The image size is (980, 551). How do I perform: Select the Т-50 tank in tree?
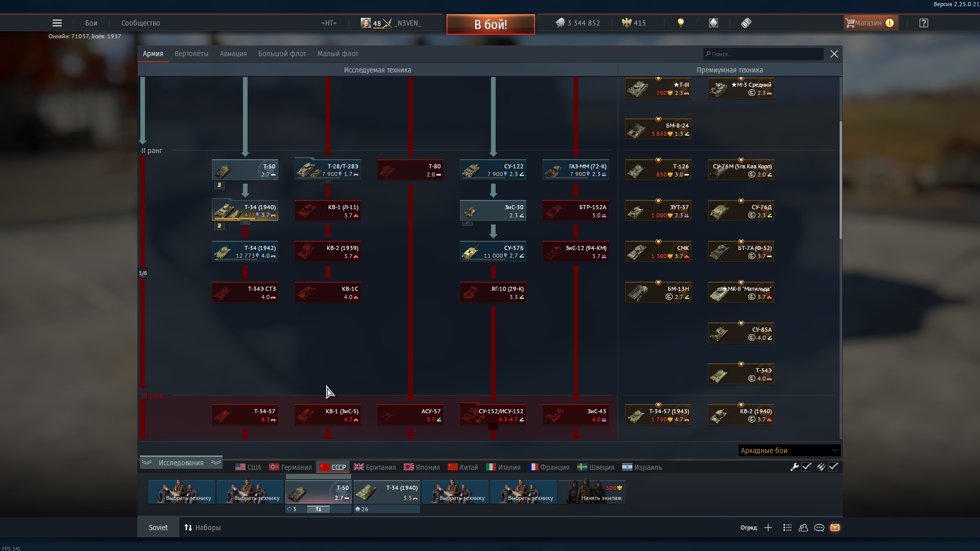coord(245,170)
